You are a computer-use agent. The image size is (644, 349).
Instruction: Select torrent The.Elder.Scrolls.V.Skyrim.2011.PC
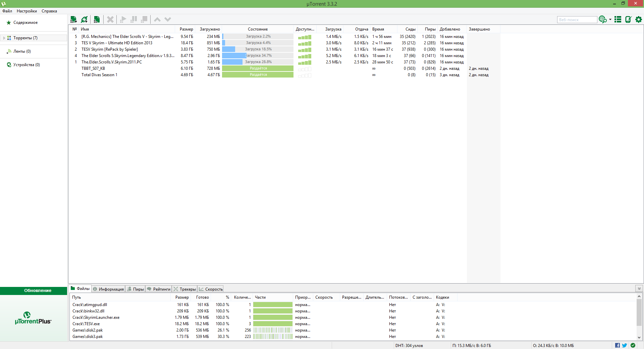[112, 62]
